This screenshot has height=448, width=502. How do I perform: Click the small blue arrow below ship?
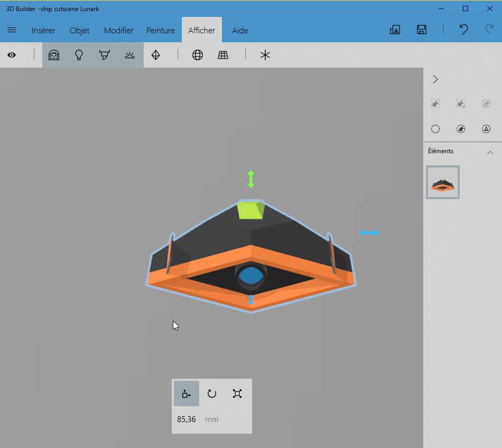(250, 300)
